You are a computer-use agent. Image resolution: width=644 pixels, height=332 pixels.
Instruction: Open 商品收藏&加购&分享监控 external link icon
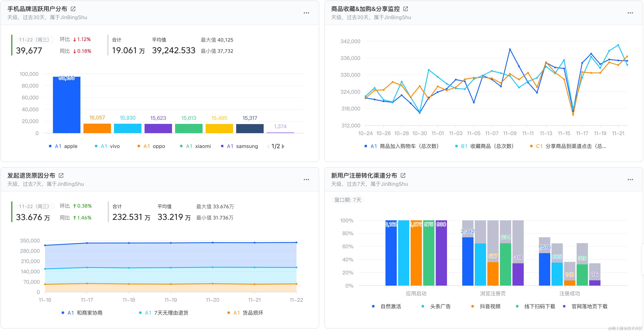point(405,9)
